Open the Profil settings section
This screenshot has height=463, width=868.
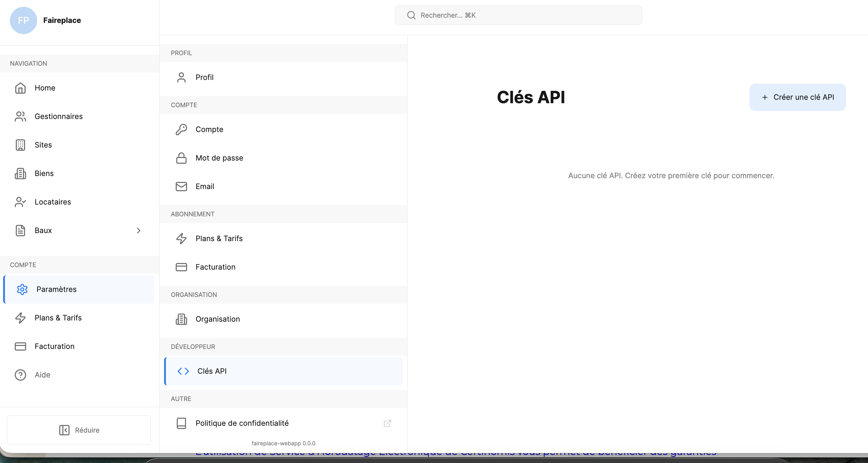[x=205, y=77]
